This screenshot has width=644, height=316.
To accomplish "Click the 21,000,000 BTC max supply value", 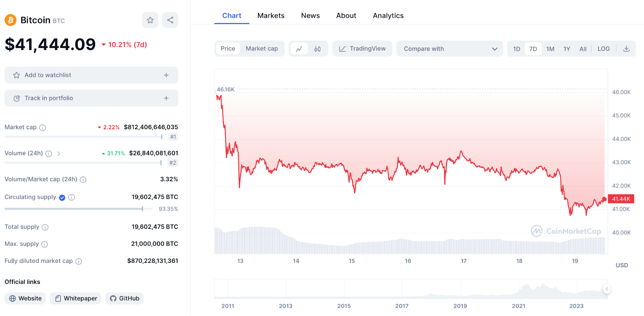I will click(x=155, y=244).
